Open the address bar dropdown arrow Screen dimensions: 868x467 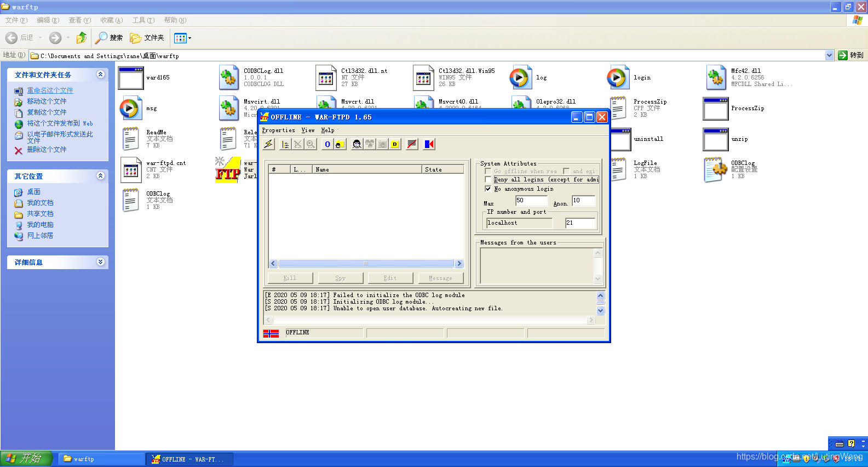tap(829, 55)
